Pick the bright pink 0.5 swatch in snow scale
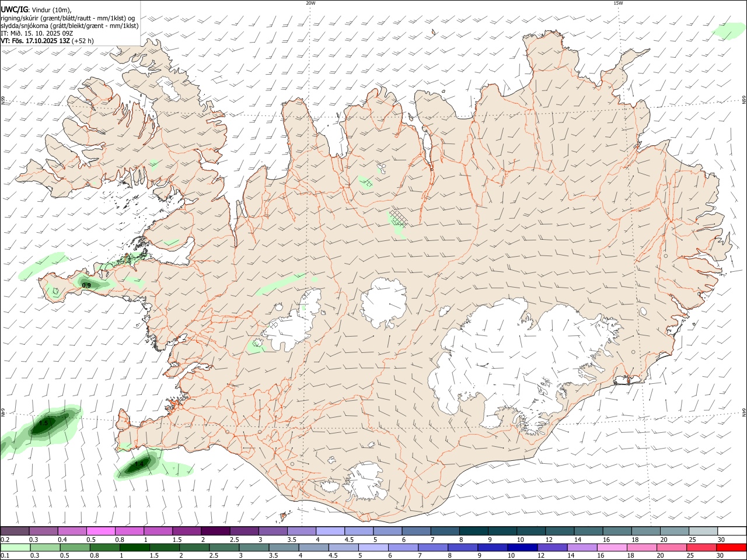Screen dimensions: 747x560 (x=100, y=531)
